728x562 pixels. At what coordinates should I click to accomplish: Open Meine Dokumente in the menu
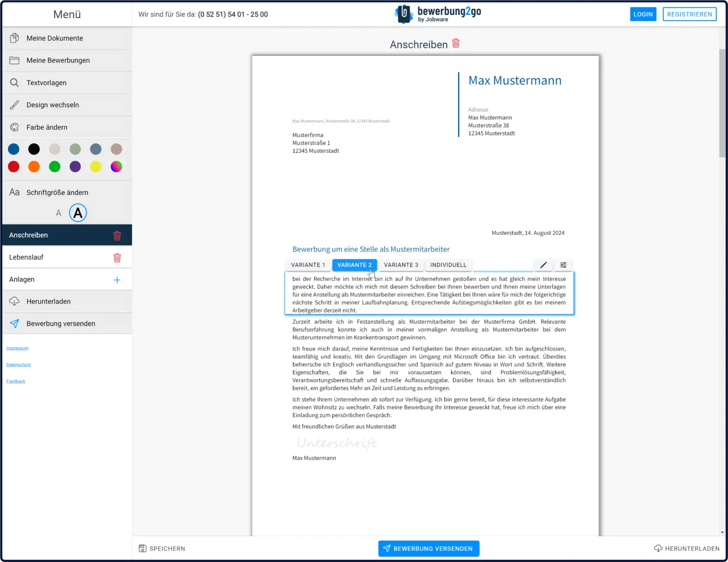(x=67, y=38)
